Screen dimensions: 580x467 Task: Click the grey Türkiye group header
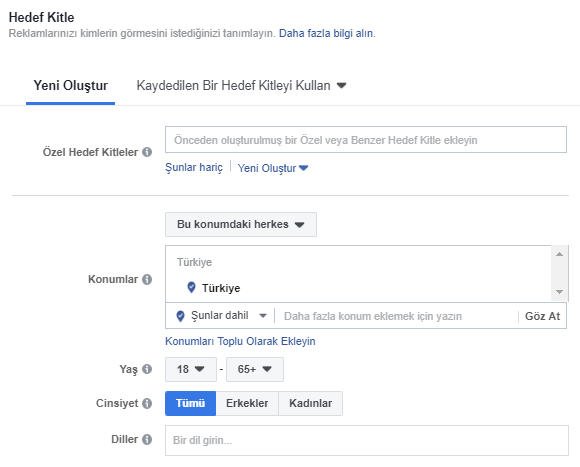[195, 262]
